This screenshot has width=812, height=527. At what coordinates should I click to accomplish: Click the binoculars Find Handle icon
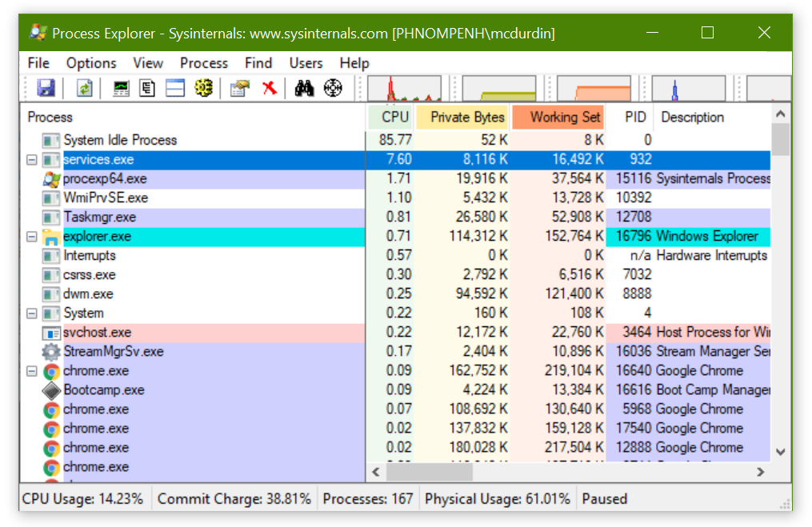[x=304, y=89]
